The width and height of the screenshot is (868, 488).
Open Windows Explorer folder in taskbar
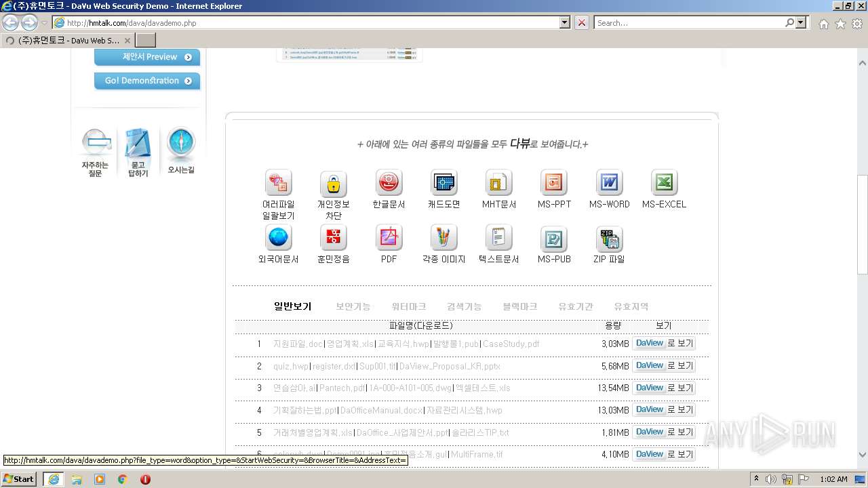(x=77, y=479)
